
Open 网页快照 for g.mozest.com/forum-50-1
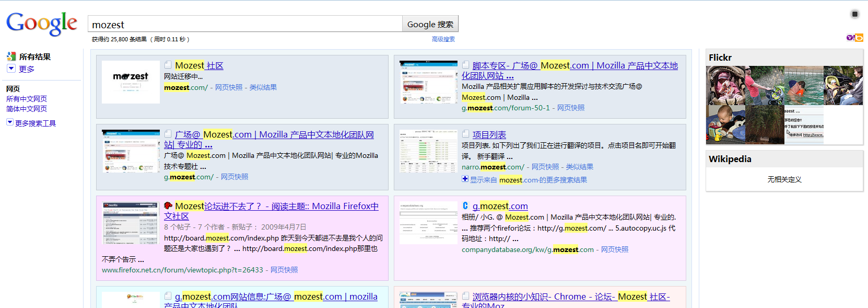click(571, 108)
